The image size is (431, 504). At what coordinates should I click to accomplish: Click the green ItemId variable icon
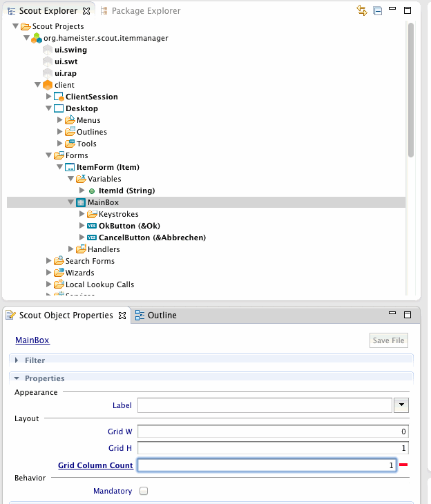[92, 191]
